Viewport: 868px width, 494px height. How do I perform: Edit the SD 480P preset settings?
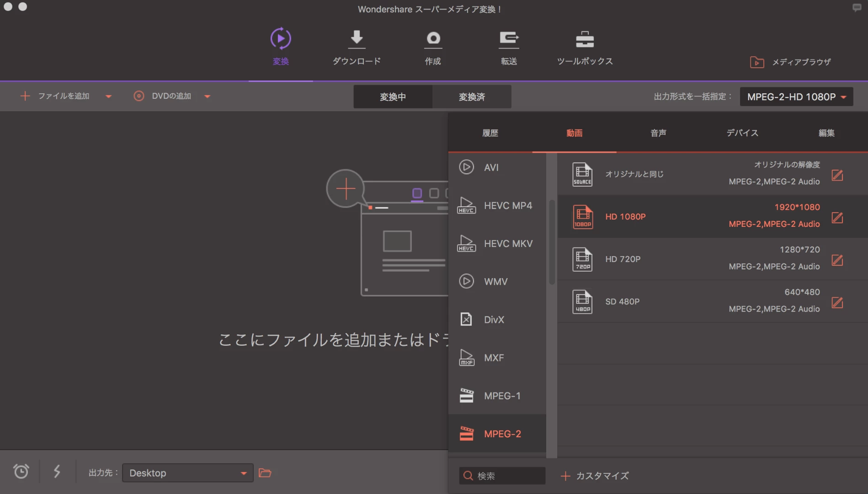tap(837, 303)
